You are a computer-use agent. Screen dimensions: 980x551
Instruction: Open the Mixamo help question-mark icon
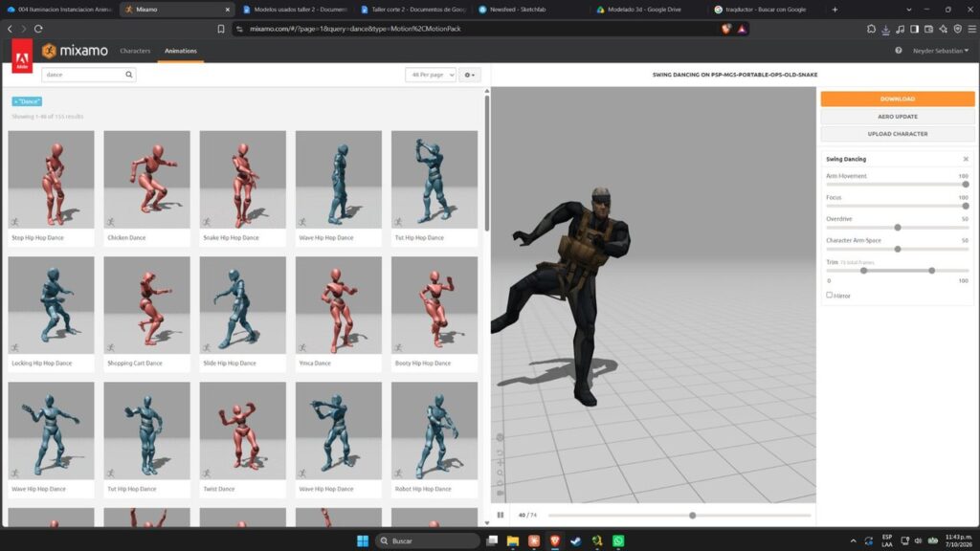tap(898, 51)
